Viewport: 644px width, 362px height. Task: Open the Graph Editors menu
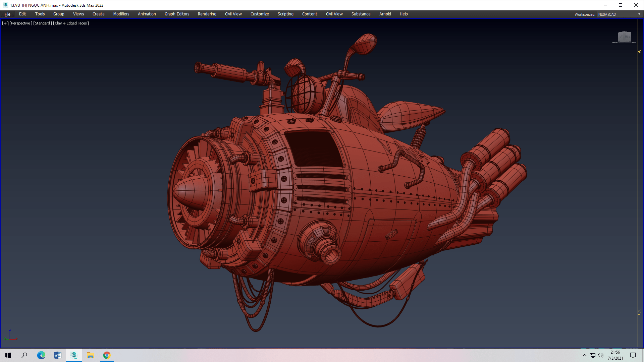[x=177, y=14]
